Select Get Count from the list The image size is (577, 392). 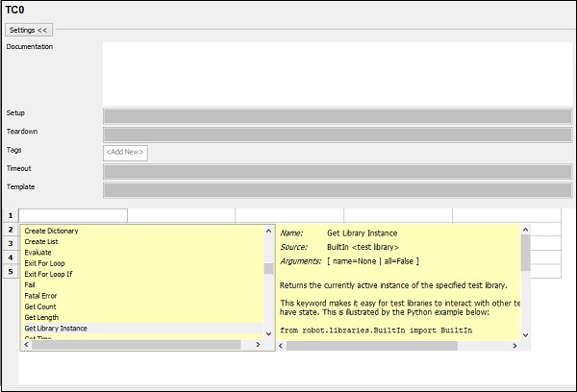[x=40, y=306]
